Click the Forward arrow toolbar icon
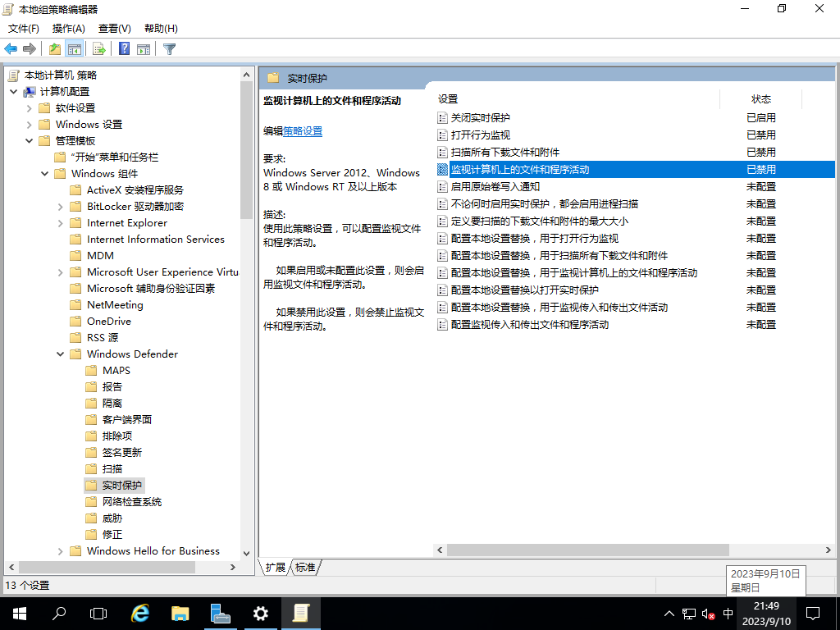Viewport: 840px width, 630px height. click(30, 48)
